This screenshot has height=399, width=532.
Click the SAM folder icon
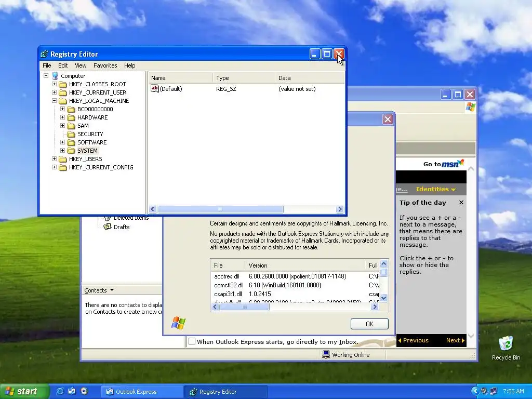click(x=71, y=126)
